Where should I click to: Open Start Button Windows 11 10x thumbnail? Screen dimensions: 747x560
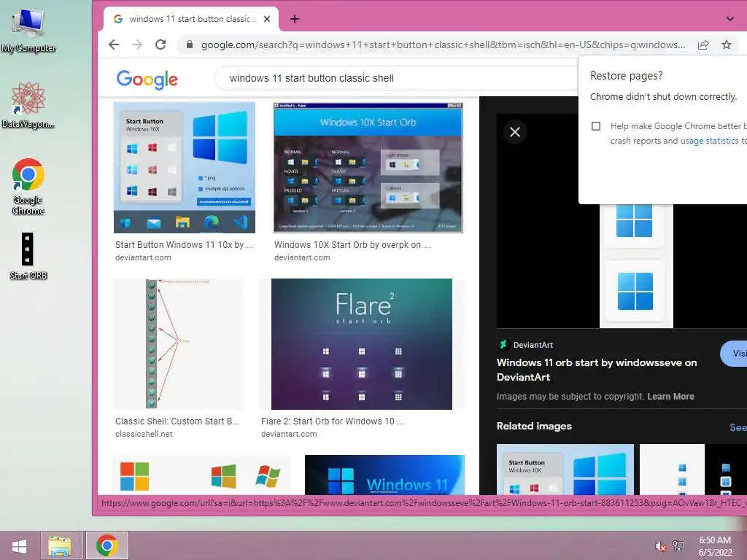[185, 168]
